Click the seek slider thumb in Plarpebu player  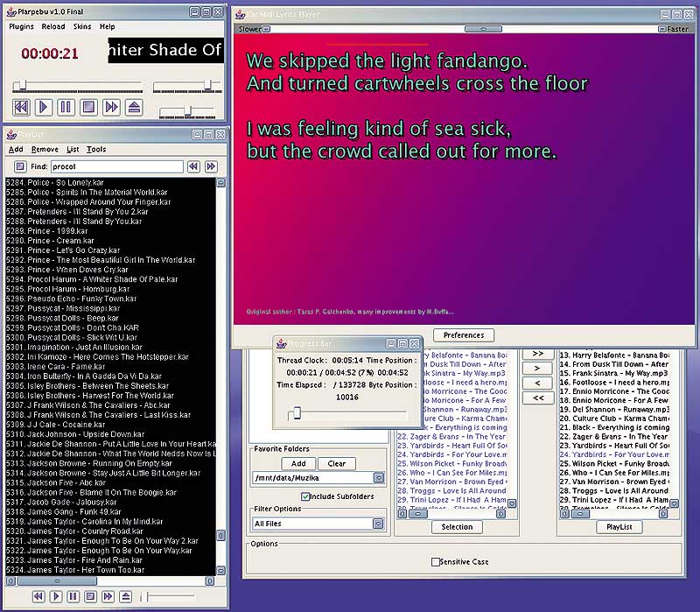point(22,84)
